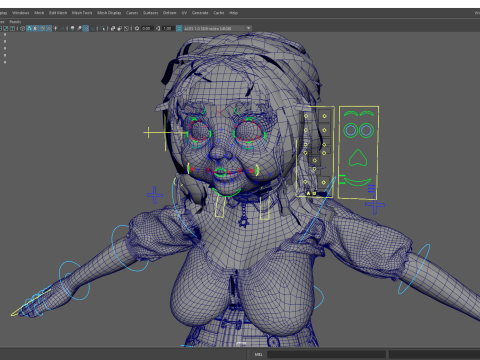Select blue lines control in face GUI
Viewport: 480px width, 360px height.
[x=371, y=189]
